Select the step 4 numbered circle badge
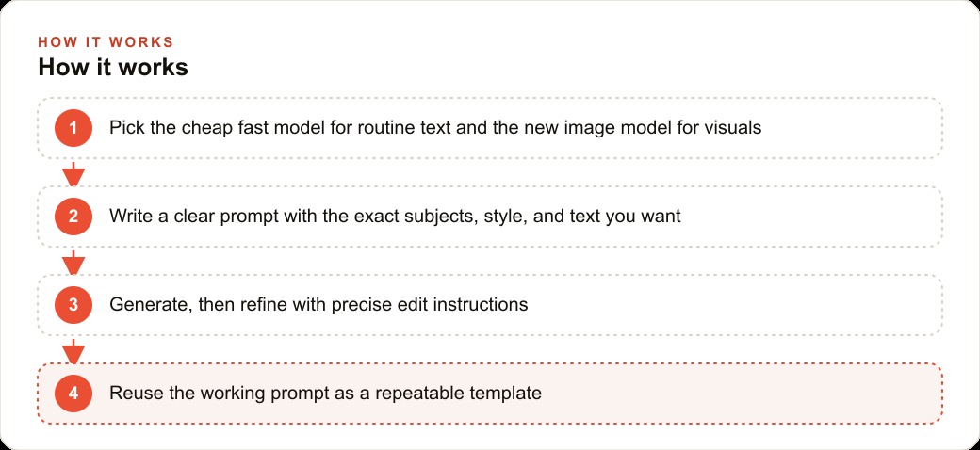 tap(73, 394)
